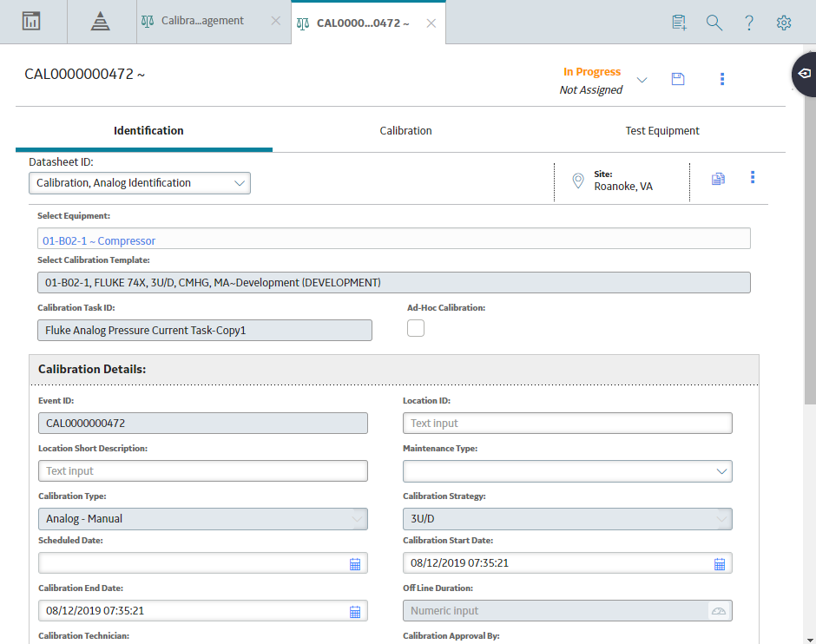816x644 pixels.
Task: Click the CAL0000000472 ~ record heading
Action: pyautogui.click(x=85, y=75)
